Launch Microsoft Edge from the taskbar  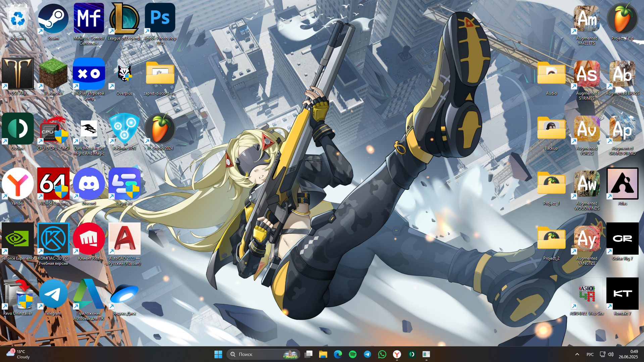point(338,354)
